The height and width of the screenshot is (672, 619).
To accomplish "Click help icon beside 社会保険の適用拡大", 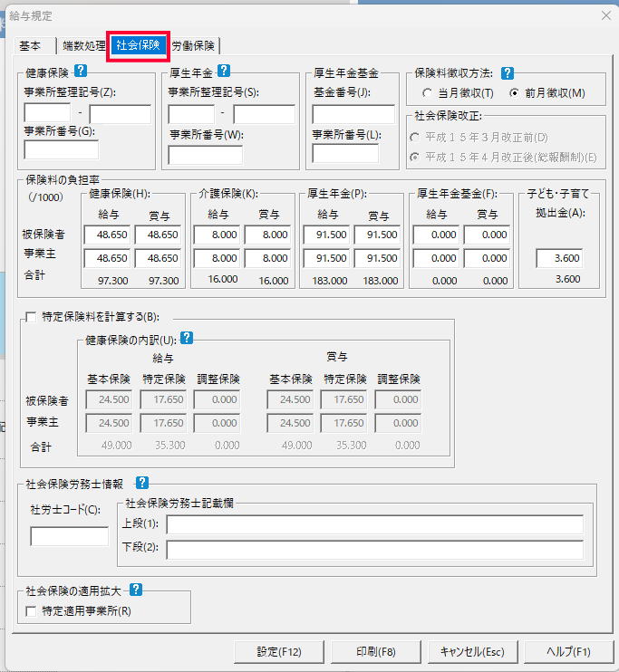I will (136, 590).
